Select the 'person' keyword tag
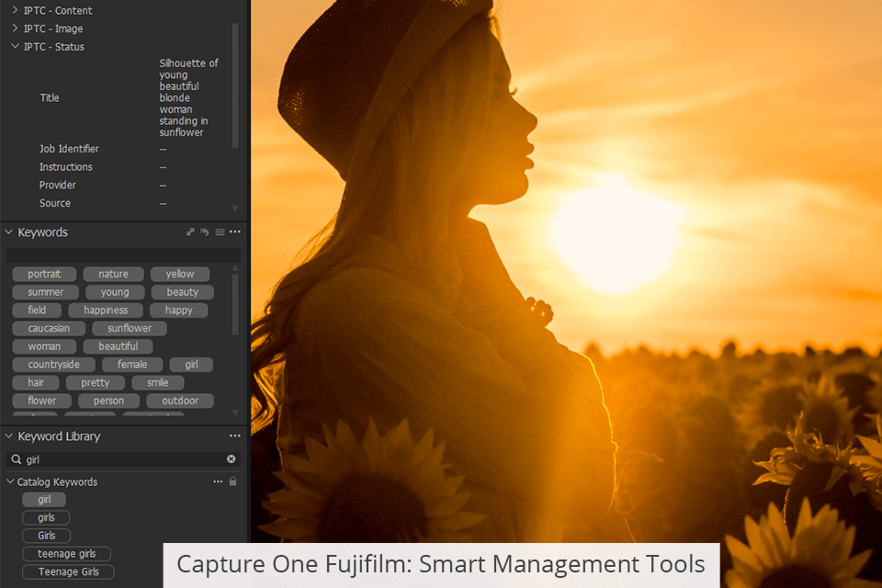Screen dimensions: 882x588 tap(109, 401)
